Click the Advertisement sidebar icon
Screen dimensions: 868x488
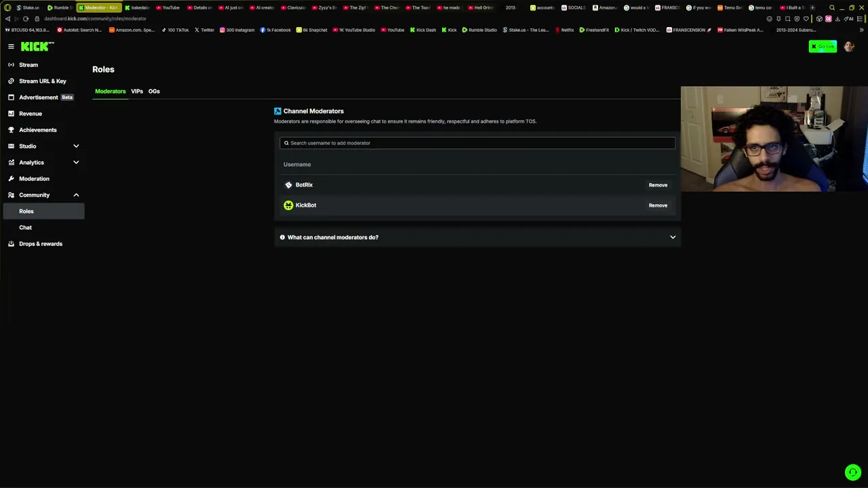[11, 98]
